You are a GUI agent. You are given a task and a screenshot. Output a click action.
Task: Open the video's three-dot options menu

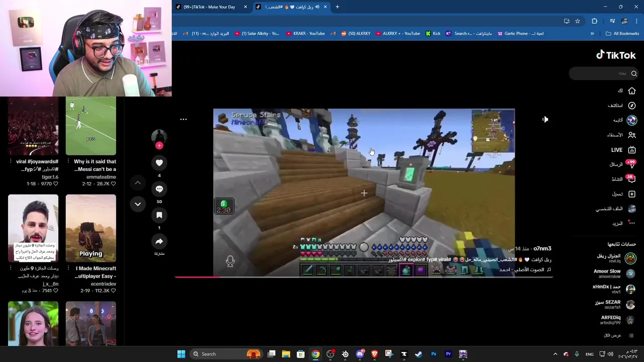(x=183, y=119)
